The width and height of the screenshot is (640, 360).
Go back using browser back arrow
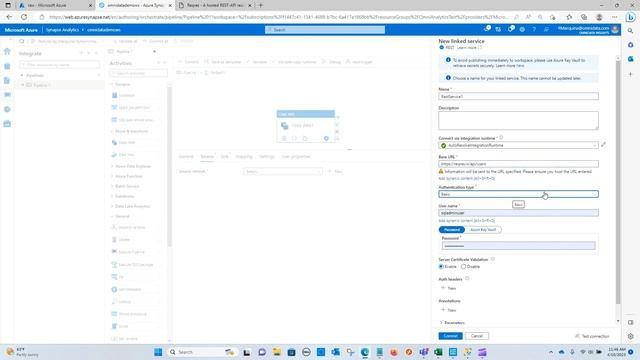pyautogui.click(x=9, y=17)
